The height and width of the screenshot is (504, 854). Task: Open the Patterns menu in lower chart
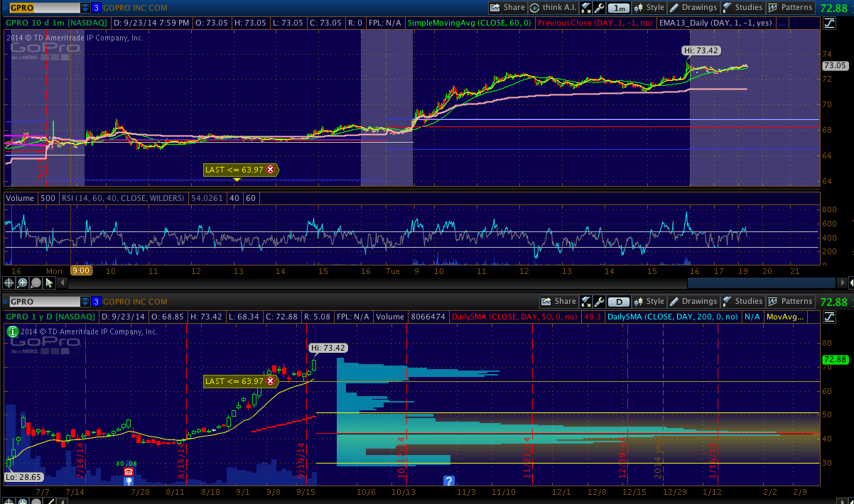(x=790, y=302)
